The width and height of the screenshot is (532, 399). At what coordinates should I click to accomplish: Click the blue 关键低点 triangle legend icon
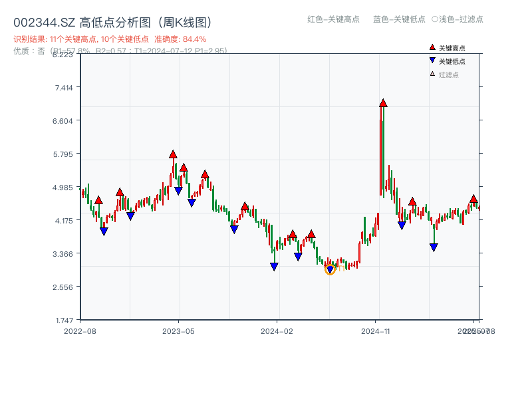[x=432, y=61]
